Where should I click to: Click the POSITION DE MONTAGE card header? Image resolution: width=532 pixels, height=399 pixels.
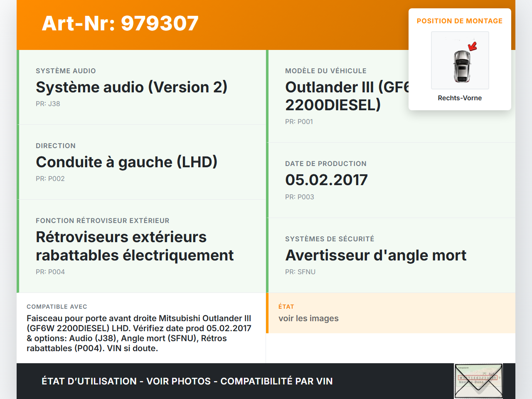(460, 21)
